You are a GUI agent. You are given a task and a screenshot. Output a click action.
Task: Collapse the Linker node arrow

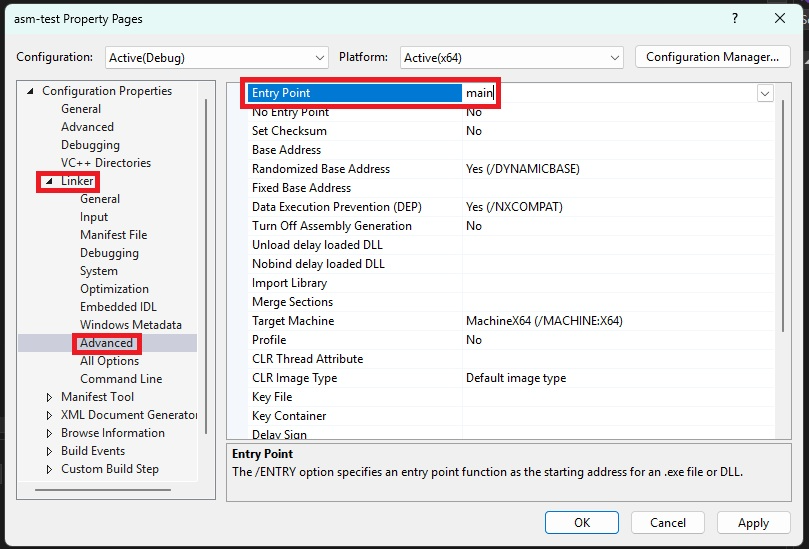tap(50, 181)
